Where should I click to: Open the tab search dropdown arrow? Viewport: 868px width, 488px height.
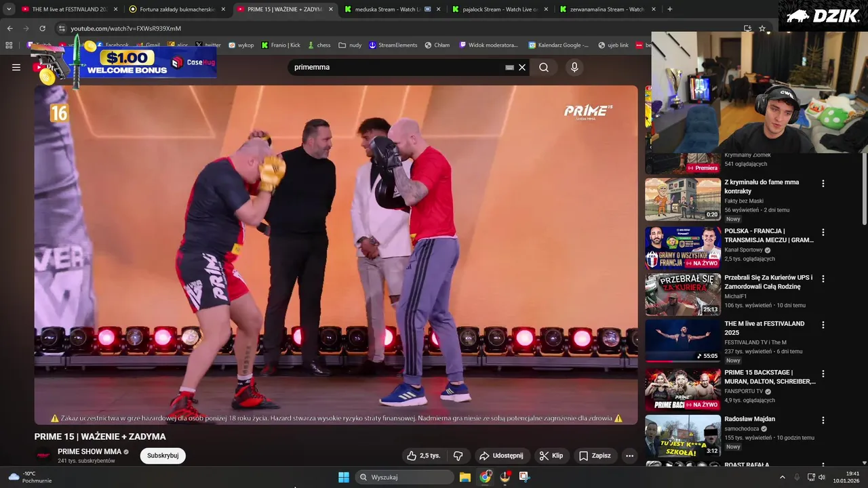9,9
